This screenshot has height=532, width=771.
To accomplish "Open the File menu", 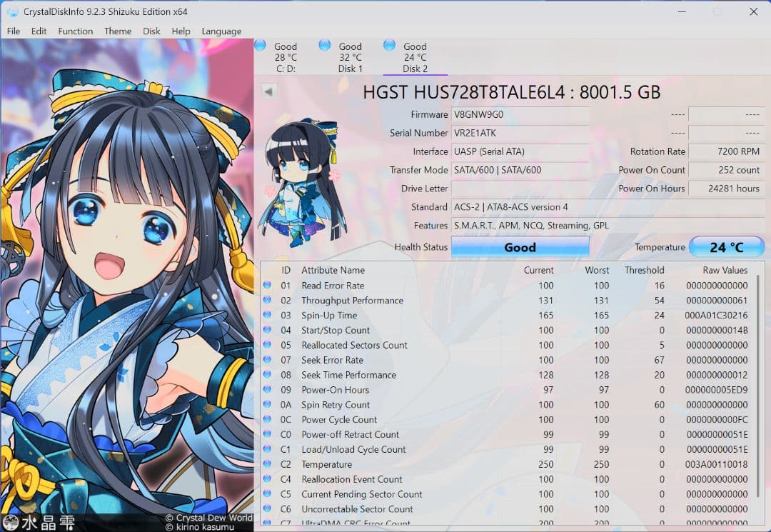I will point(14,31).
